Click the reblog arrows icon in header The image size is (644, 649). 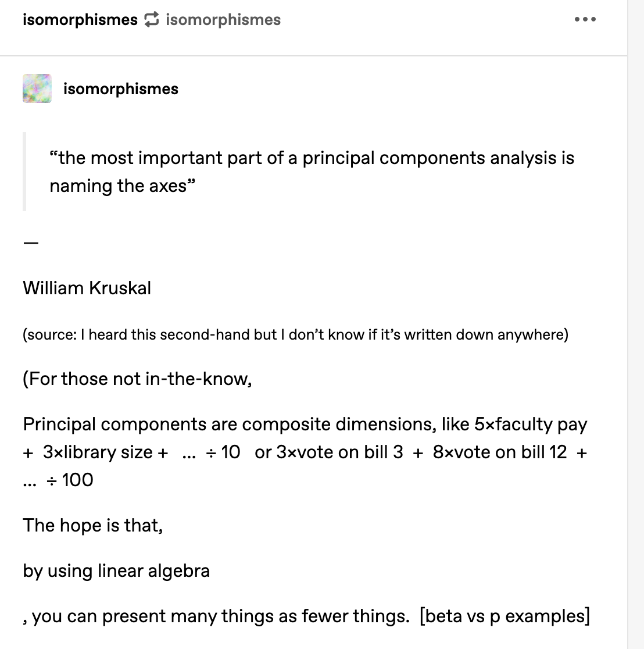click(x=152, y=20)
